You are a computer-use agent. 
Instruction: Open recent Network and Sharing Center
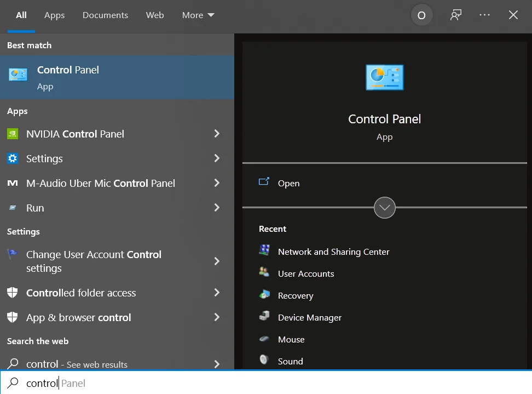333,252
